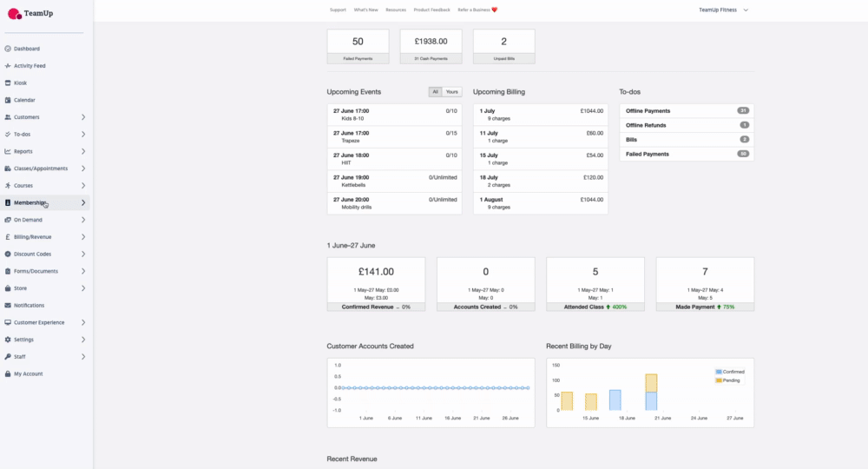
Task: Open the Support top menu item
Action: [x=338, y=10]
